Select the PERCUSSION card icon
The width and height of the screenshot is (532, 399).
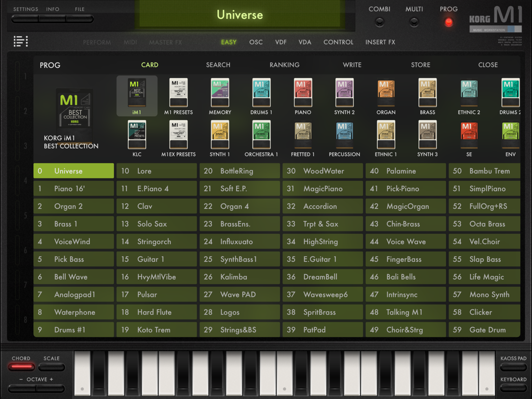[344, 136]
